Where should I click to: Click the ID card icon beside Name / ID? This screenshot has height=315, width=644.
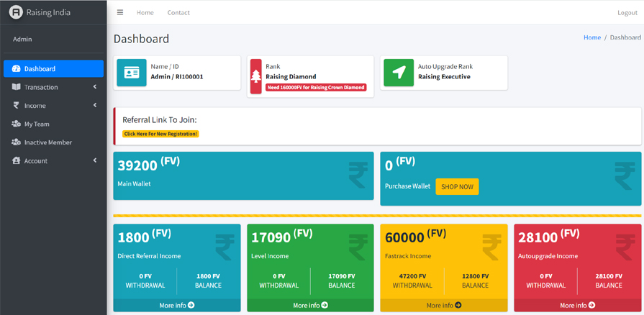click(x=132, y=73)
